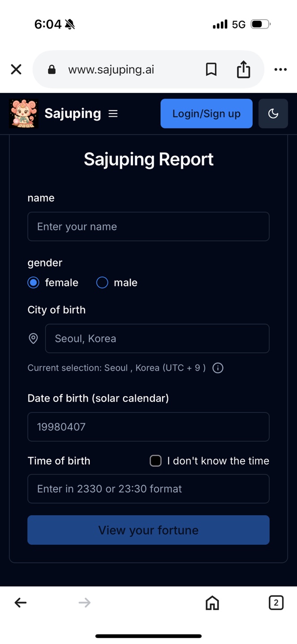This screenshot has height=644, width=297.
Task: Tap the location pin icon
Action: [34, 339]
